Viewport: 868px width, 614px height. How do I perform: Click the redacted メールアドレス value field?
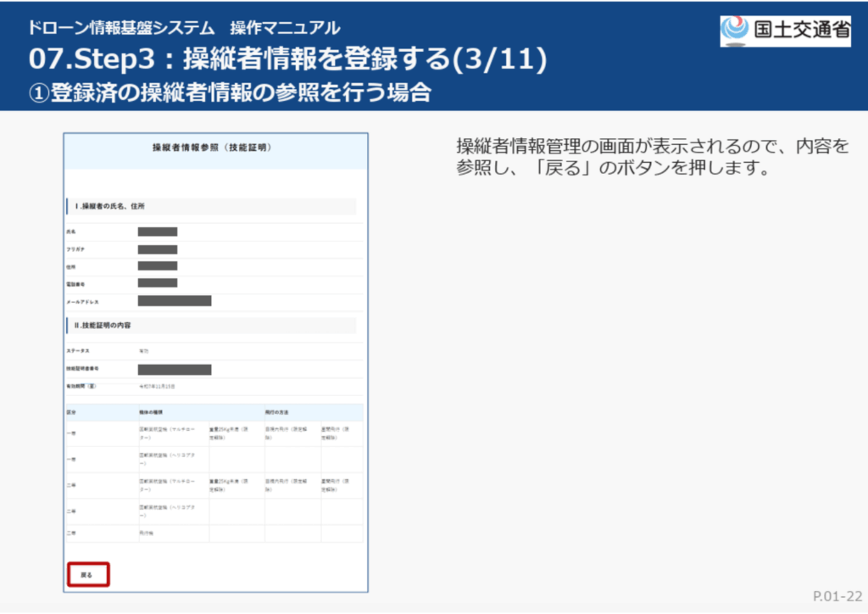click(175, 300)
